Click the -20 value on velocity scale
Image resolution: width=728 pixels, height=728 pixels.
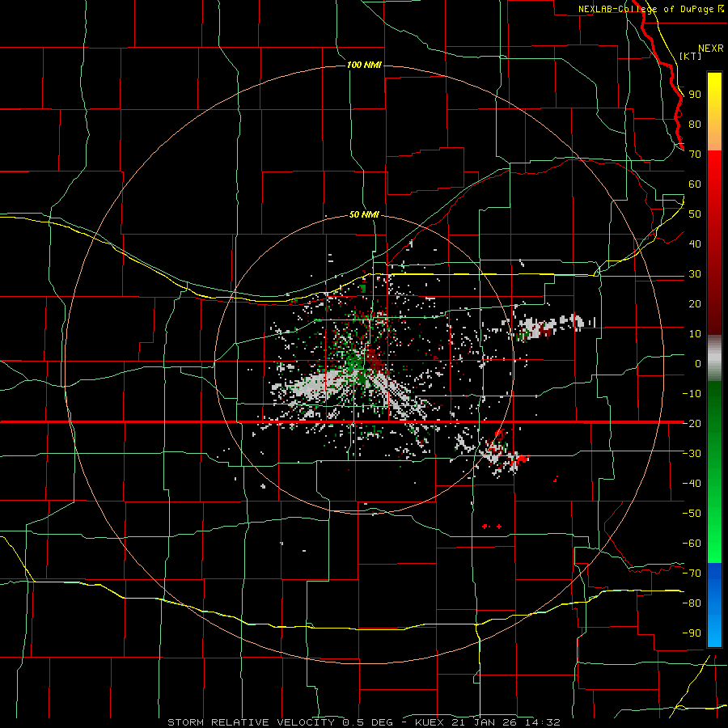click(x=692, y=423)
